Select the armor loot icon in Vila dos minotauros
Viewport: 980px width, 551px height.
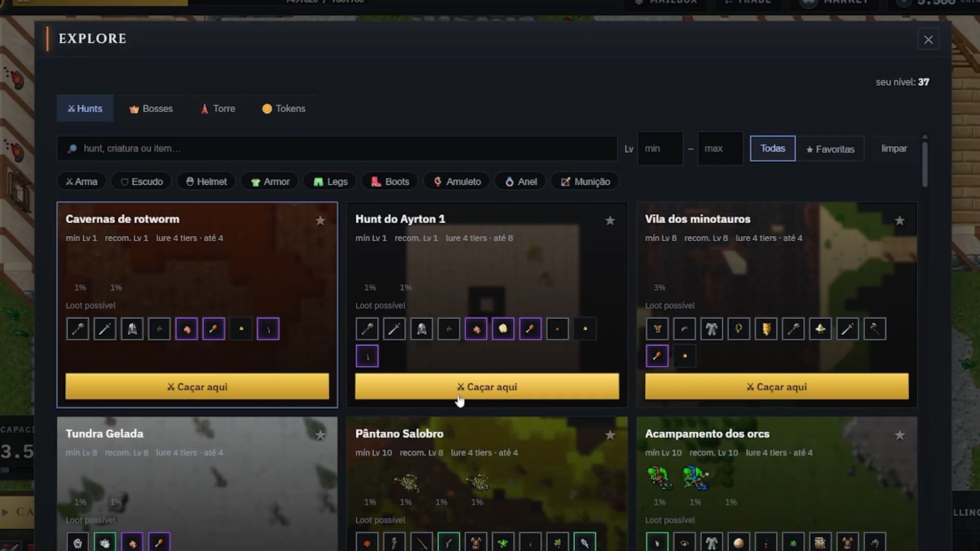712,329
